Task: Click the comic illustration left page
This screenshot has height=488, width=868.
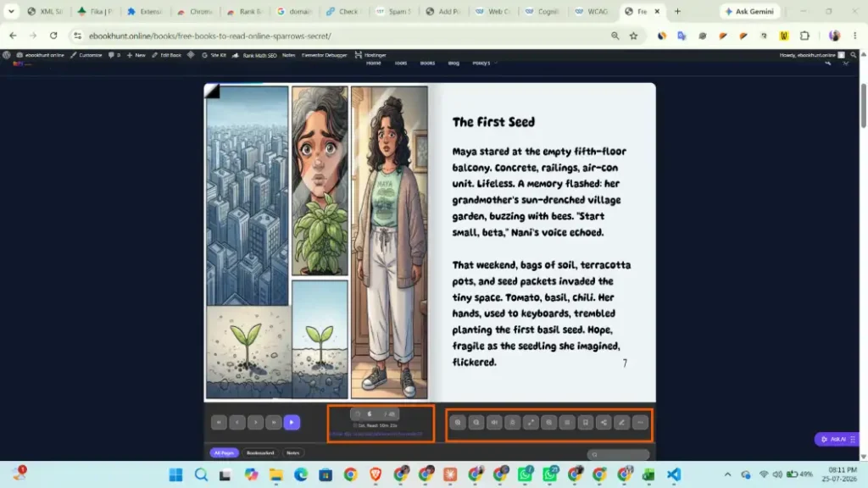Action: [317, 241]
